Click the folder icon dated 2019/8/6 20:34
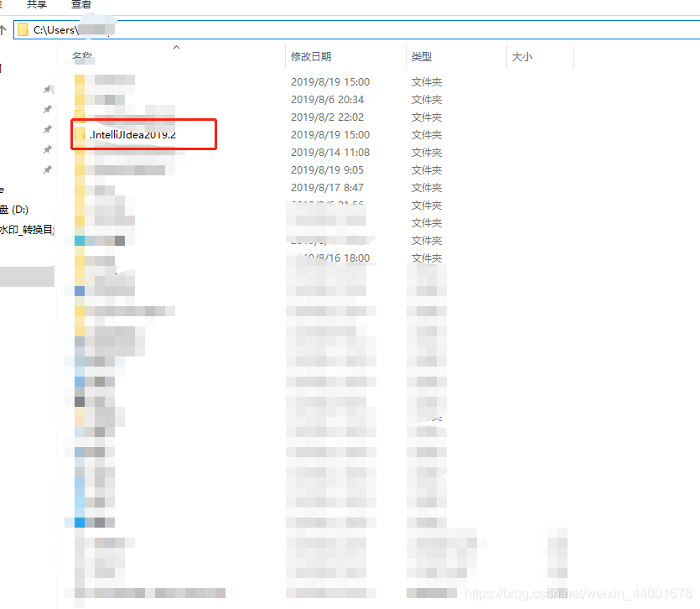This screenshot has height=609, width=700. point(80,99)
